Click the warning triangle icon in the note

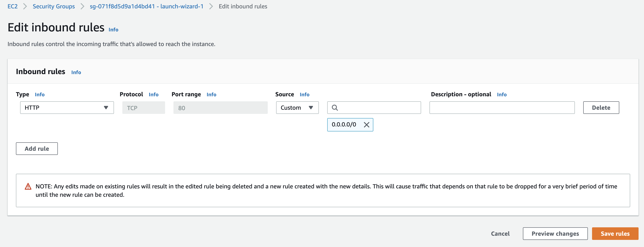pyautogui.click(x=28, y=187)
